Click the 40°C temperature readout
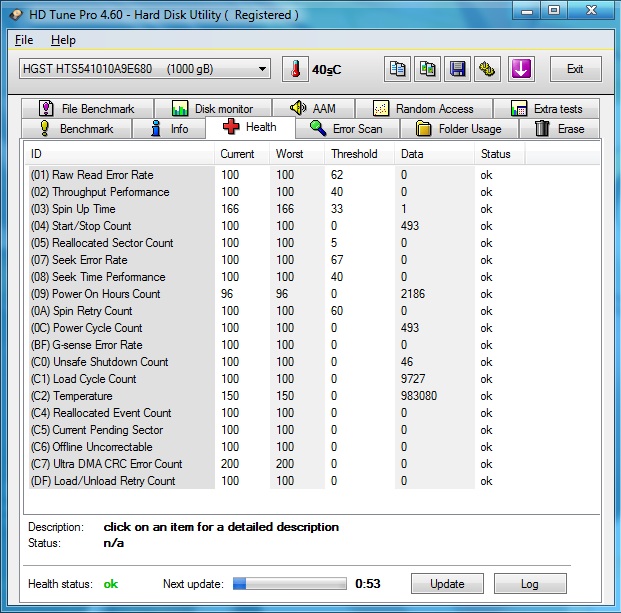621x613 pixels. (x=326, y=70)
